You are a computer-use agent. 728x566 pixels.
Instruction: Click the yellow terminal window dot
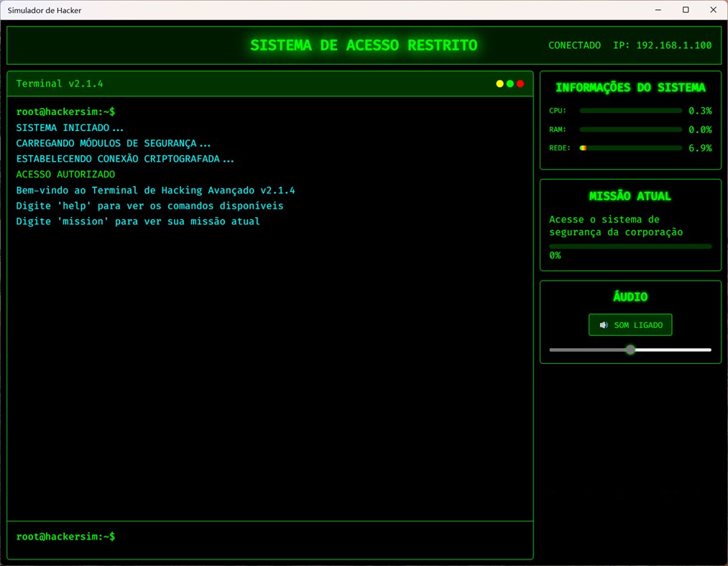coord(499,83)
